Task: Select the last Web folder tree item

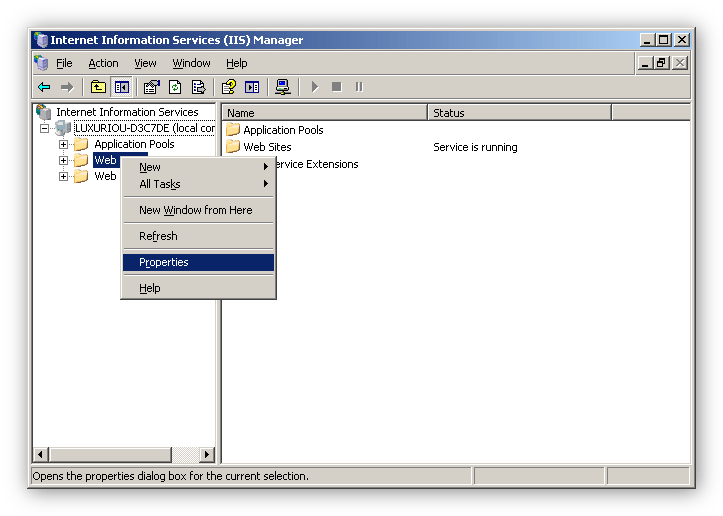Action: [105, 176]
